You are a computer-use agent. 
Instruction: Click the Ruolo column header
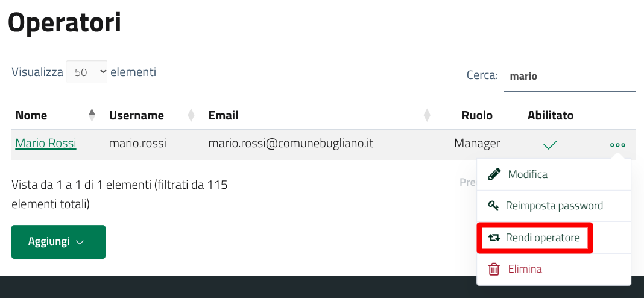coord(477,115)
